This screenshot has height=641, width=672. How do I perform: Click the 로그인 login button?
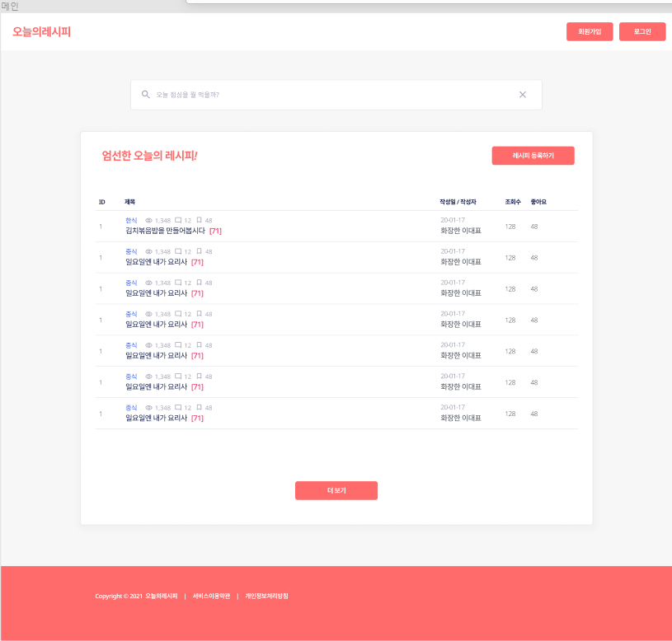(642, 31)
